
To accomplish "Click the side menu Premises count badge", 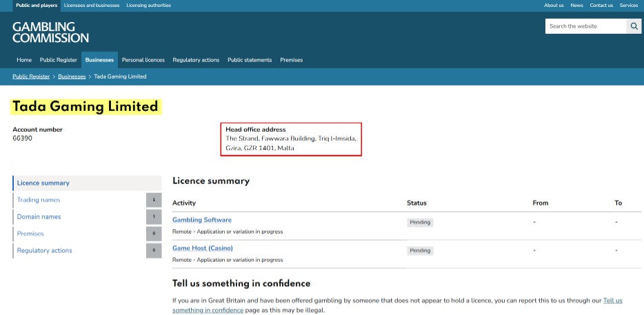I will tap(154, 234).
